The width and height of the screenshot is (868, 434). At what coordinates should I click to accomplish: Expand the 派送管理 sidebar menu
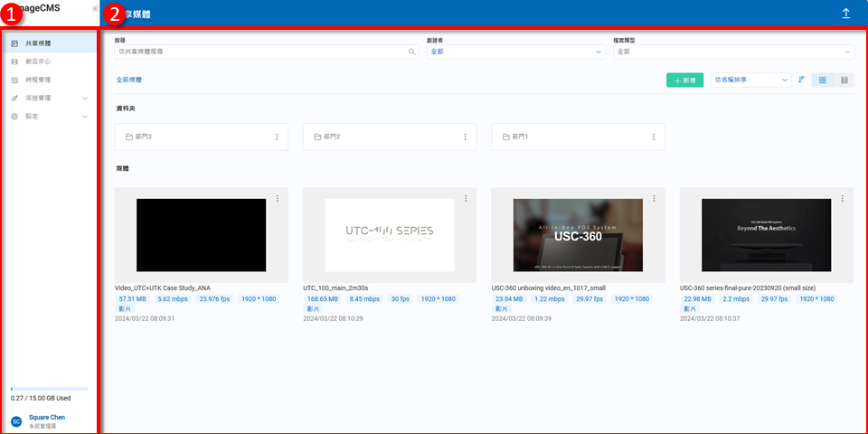point(50,98)
